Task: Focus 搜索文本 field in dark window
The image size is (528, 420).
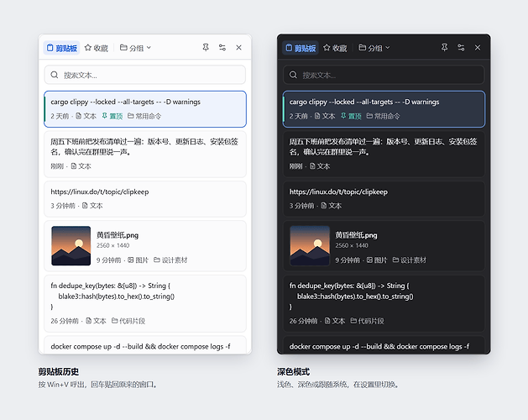Action: coord(384,75)
